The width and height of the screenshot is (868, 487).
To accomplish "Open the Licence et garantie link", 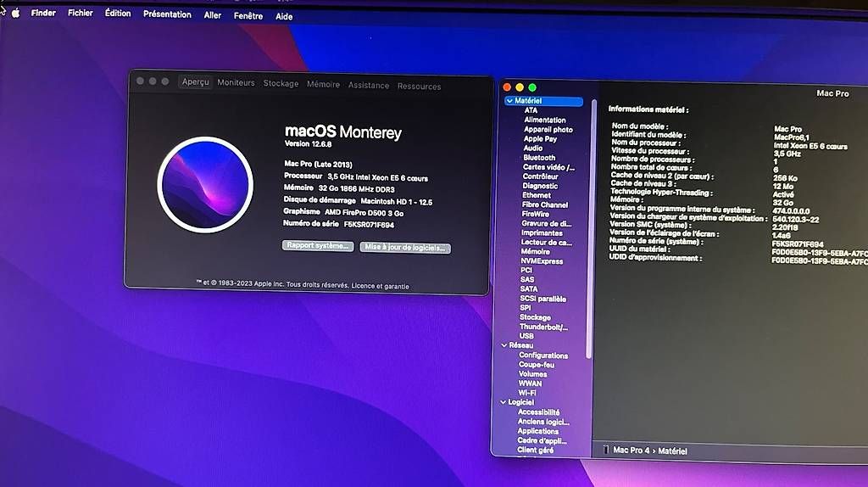I will (x=381, y=286).
